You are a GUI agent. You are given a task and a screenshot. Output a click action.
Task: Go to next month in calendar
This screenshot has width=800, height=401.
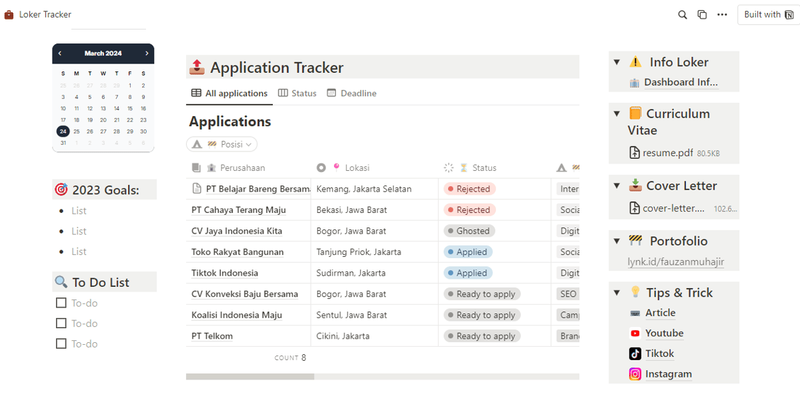(147, 53)
